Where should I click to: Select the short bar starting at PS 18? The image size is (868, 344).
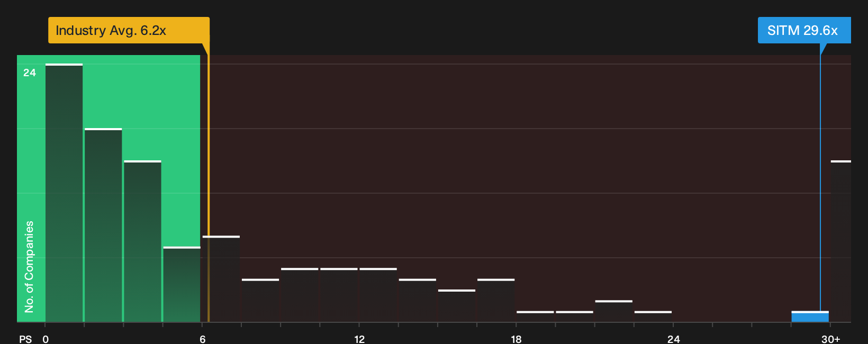(x=535, y=316)
